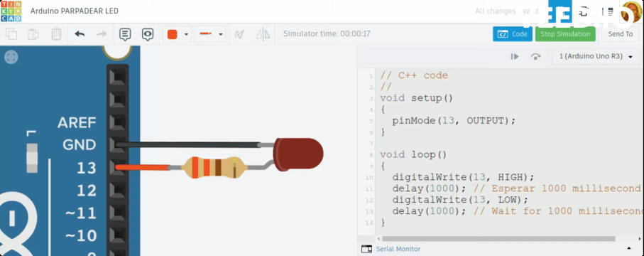Click line number 10 in gutter
This screenshot has width=644, height=256.
[369, 178]
